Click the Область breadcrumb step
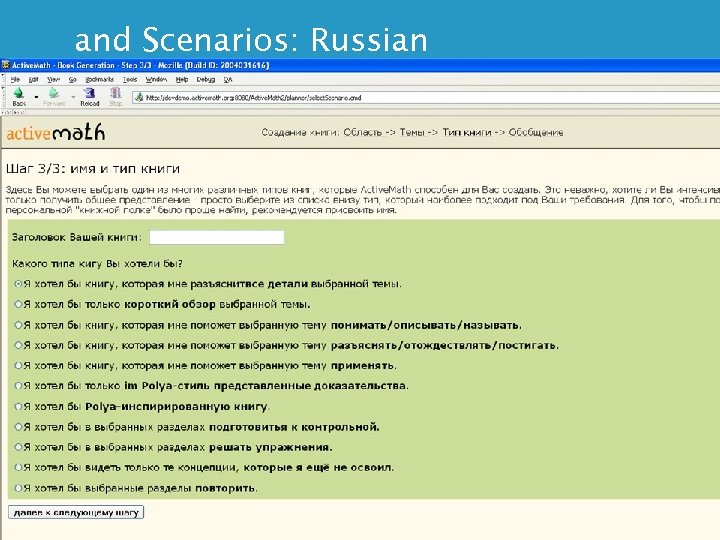The width and height of the screenshot is (720, 540). pos(363,132)
